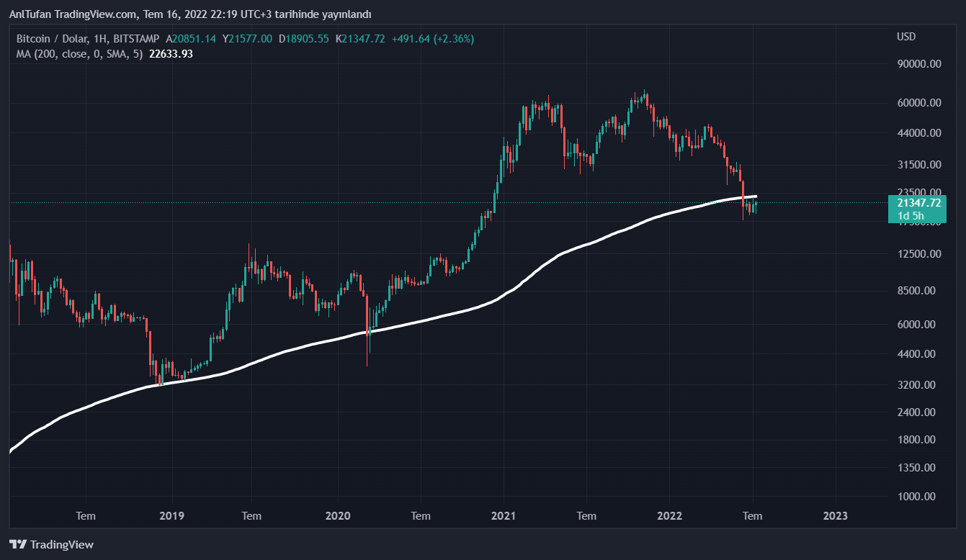
Task: Click the +491.64 (+2.36%) change value
Action: click(432, 38)
